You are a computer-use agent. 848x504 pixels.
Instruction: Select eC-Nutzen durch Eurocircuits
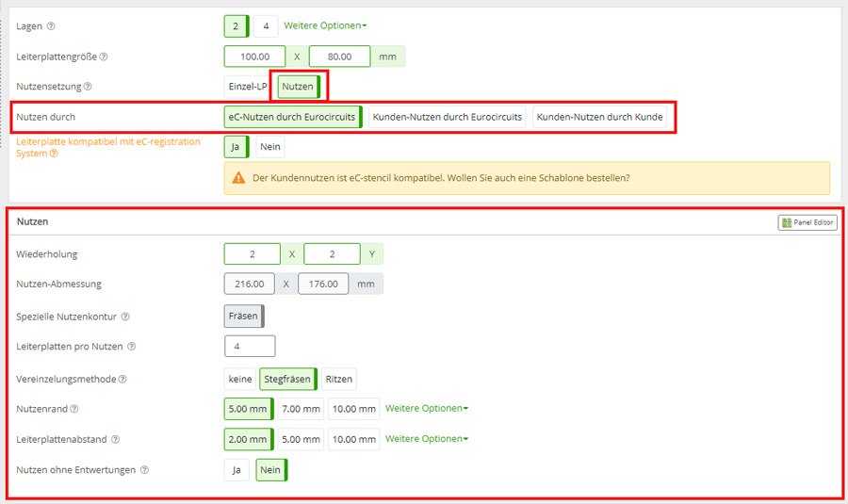click(293, 117)
